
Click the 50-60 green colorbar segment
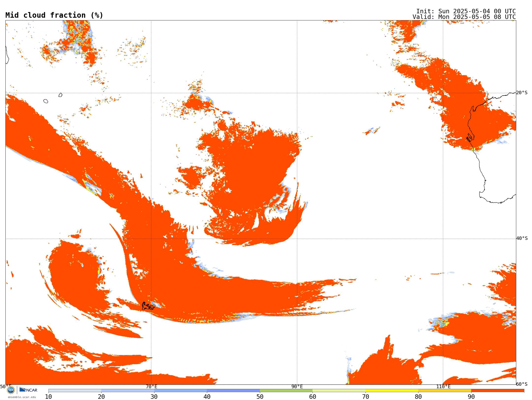286,391
